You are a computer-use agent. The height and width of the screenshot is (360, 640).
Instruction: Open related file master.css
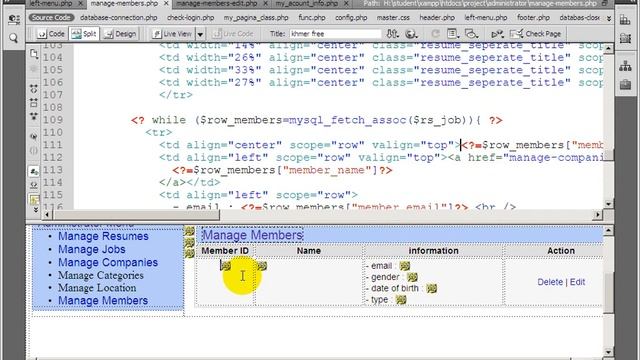tap(393, 18)
